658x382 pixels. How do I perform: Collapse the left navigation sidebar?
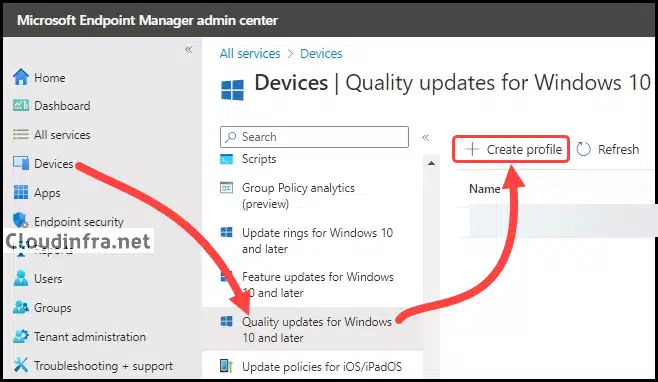(x=188, y=50)
